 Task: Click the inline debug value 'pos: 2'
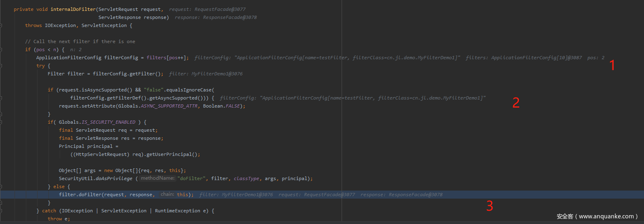click(x=596, y=58)
